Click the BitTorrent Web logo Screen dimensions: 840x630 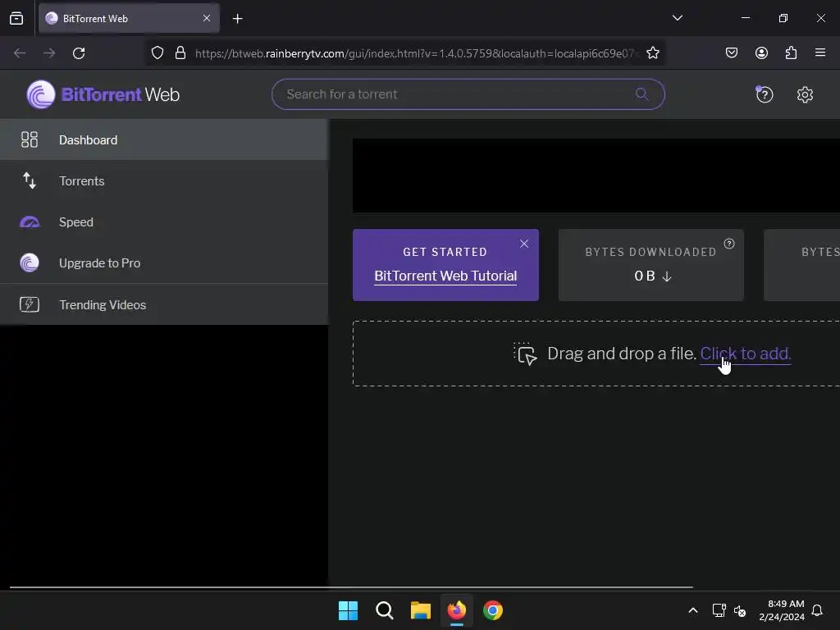103,94
